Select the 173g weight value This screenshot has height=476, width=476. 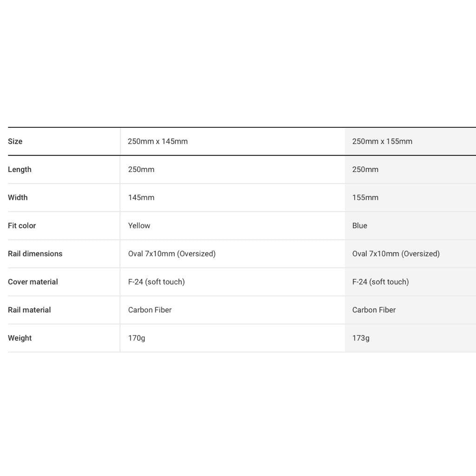(x=361, y=338)
